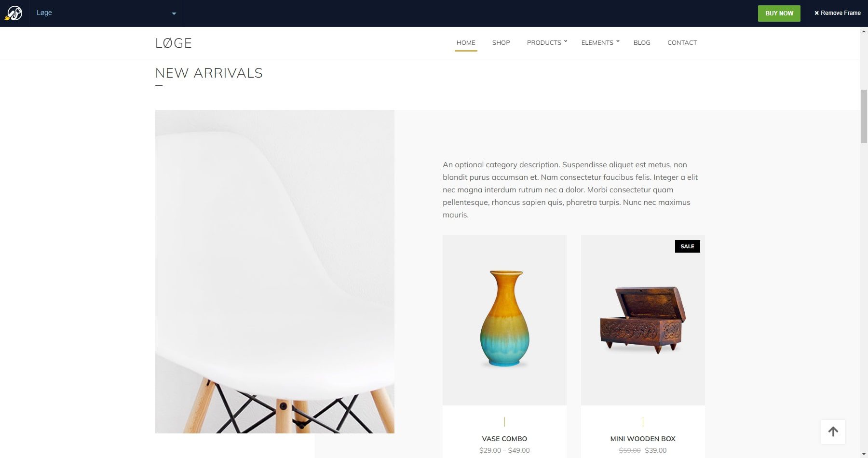Open the BLOG page link
Viewport: 868px width, 458px height.
click(642, 42)
